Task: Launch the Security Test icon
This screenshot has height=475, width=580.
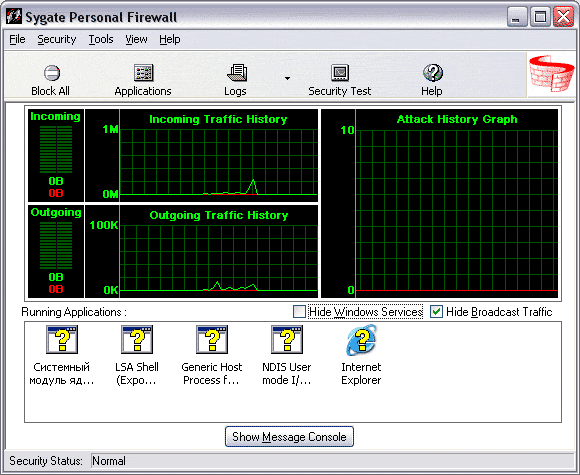Action: [340, 73]
